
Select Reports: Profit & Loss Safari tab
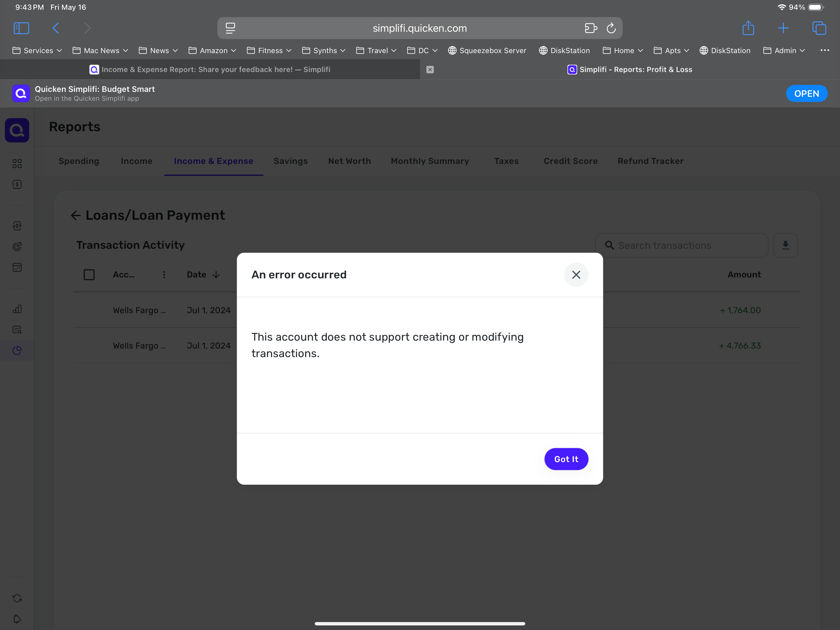630,70
